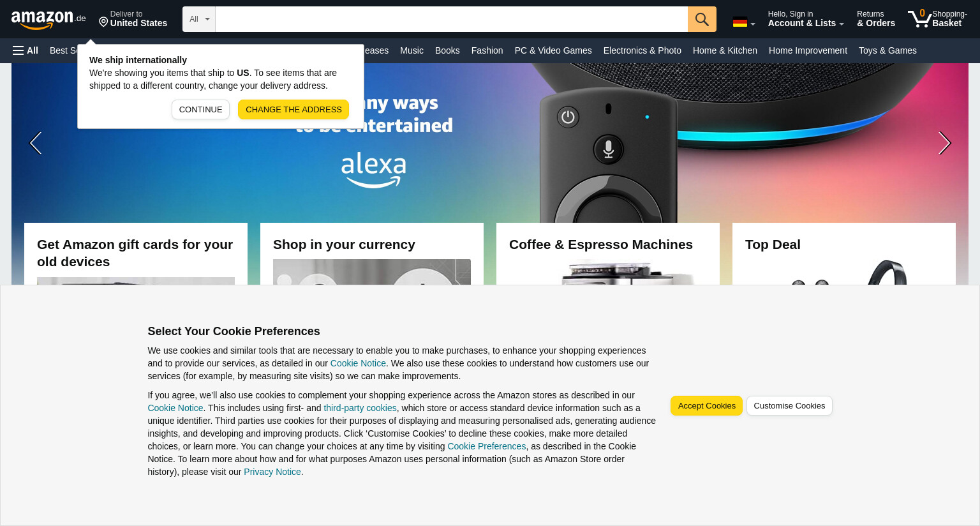
Task: Advance banner with right arrow
Action: coord(944,143)
